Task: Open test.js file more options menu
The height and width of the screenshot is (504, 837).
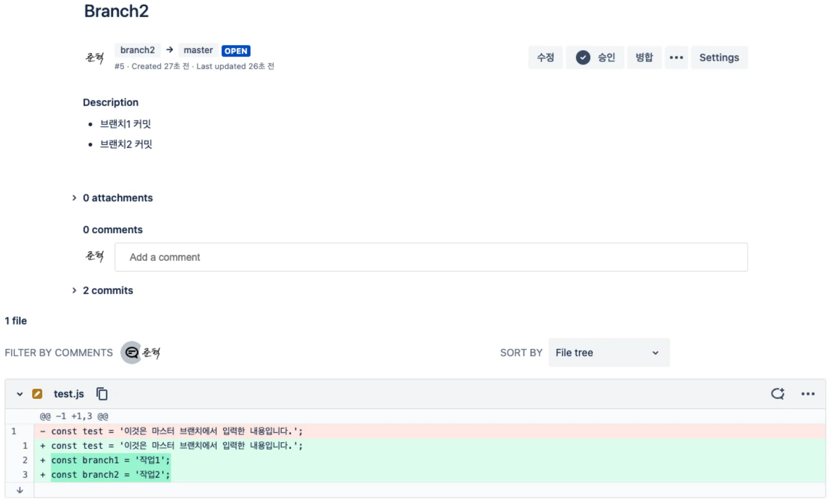Action: pyautogui.click(x=808, y=394)
